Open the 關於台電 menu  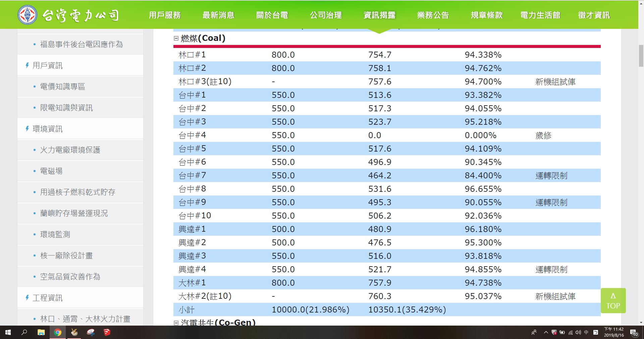click(272, 15)
